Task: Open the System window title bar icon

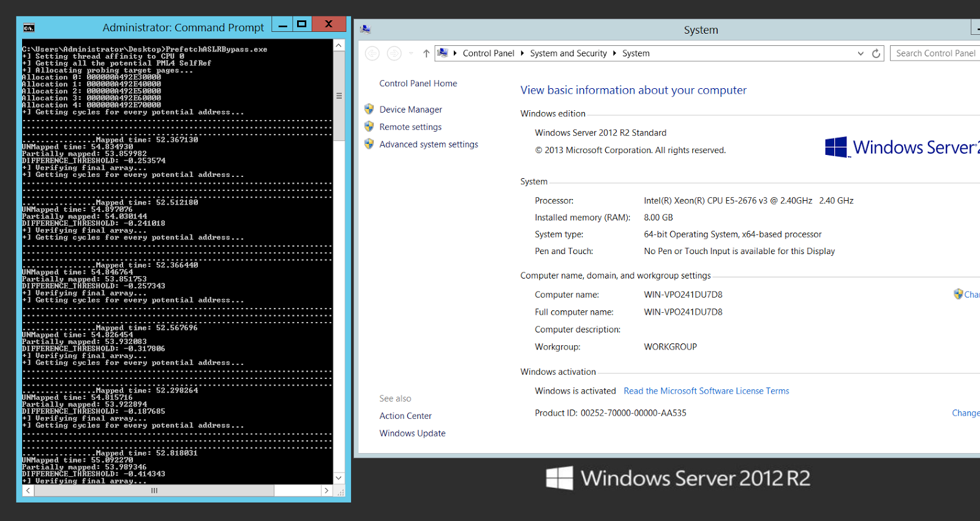Action: (366, 29)
